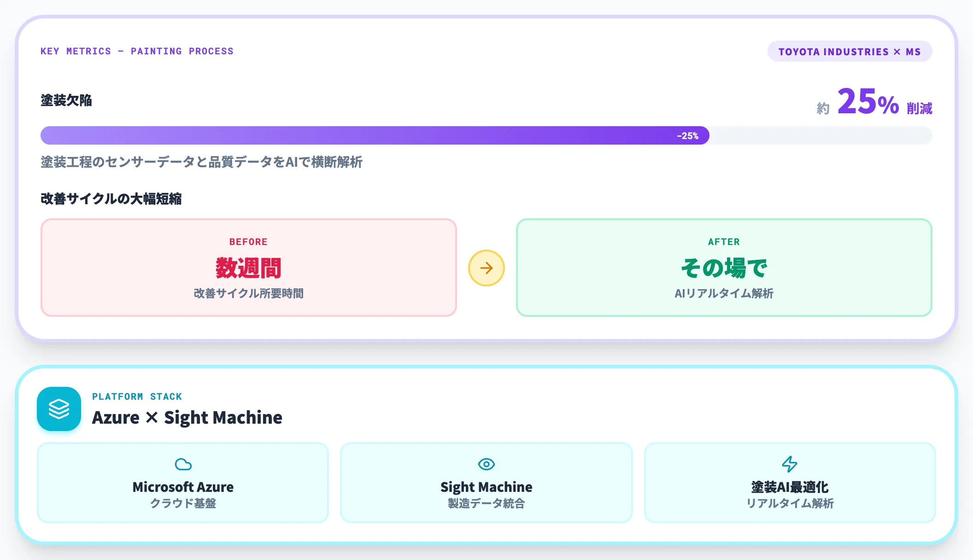Click the eye icon above Sight Machine
This screenshot has width=973, height=560.
pos(486,464)
